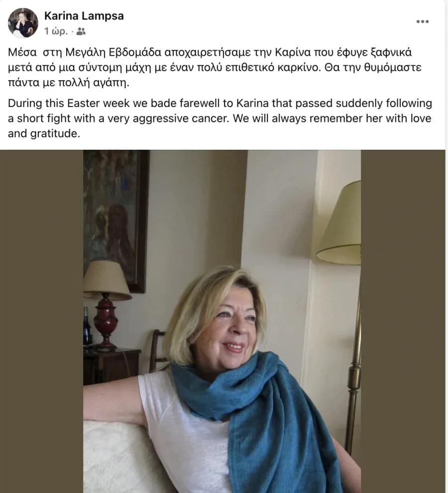Click the Greek farewell paragraph text
This screenshot has height=493, width=448.
[215, 67]
